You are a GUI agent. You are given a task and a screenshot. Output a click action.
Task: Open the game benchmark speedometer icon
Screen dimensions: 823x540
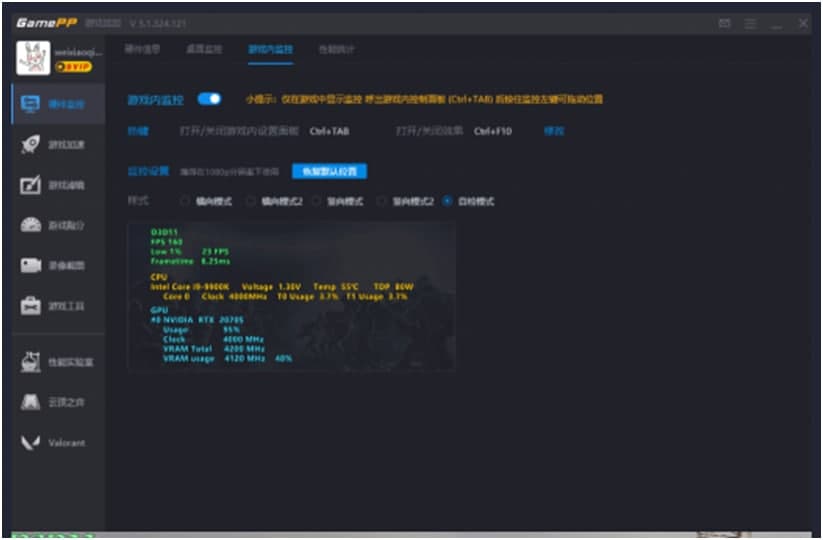point(30,225)
